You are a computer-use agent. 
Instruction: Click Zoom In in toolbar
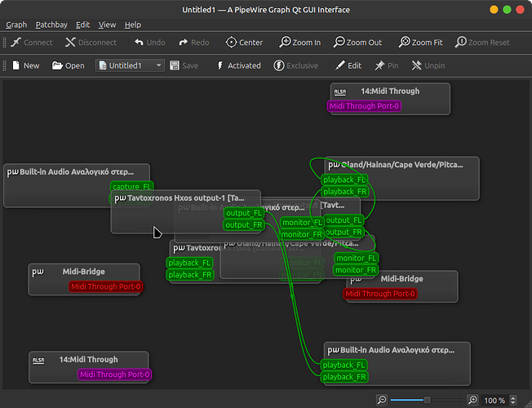(300, 42)
